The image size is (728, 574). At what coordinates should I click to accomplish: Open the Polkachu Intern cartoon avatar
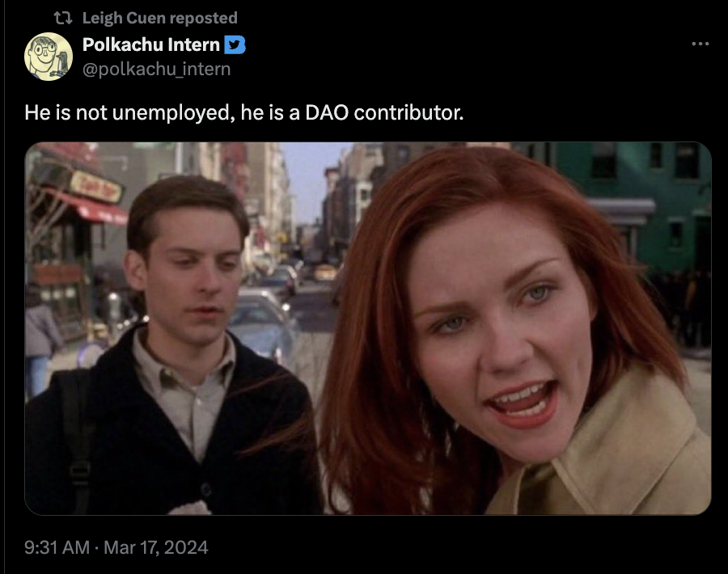pos(49,57)
